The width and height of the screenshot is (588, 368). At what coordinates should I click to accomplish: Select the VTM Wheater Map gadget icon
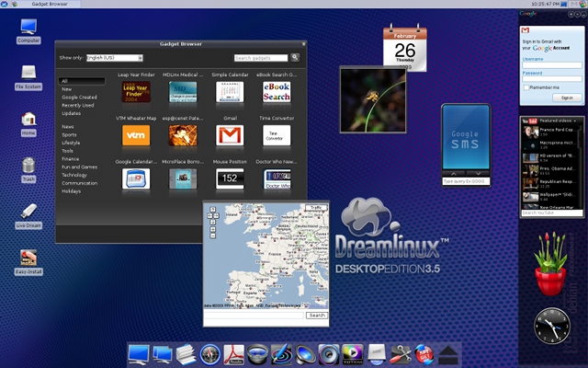coord(136,135)
